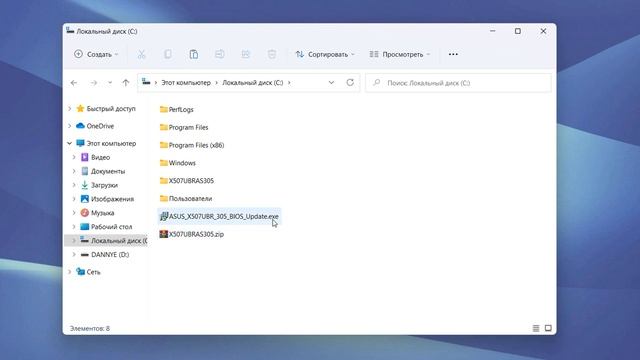Click the Элементов: 8 status text

pos(90,328)
